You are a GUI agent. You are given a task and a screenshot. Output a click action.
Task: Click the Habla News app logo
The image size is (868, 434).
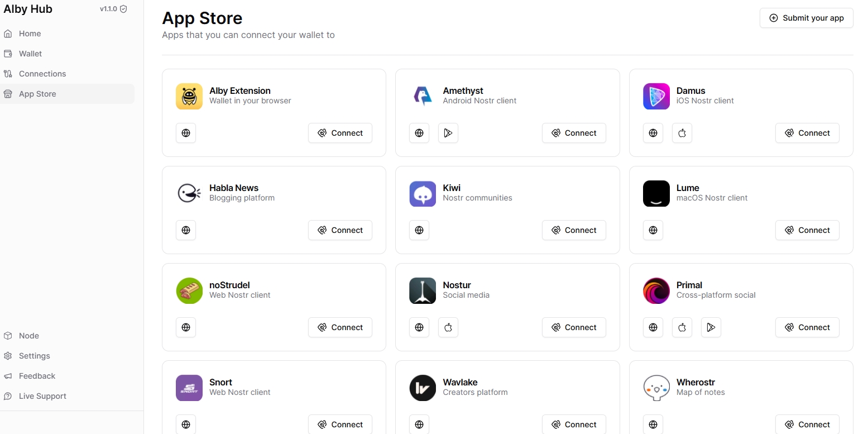coord(189,193)
